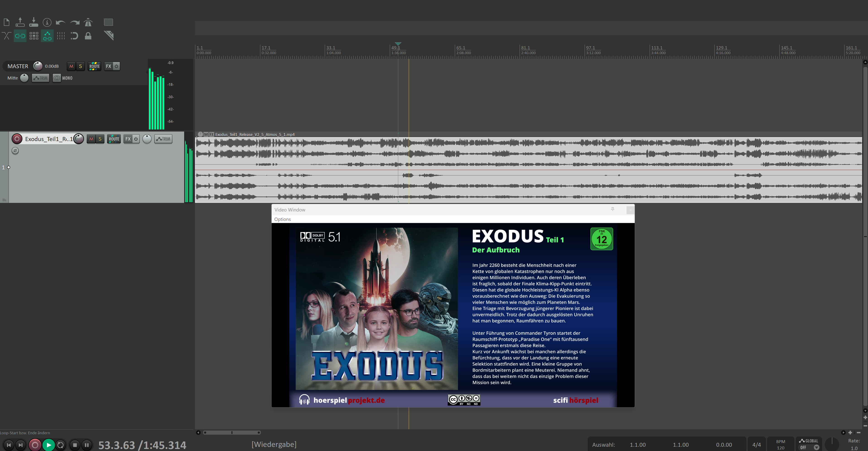Toggle the metronome icon
868x451 pixels.
[x=88, y=22]
